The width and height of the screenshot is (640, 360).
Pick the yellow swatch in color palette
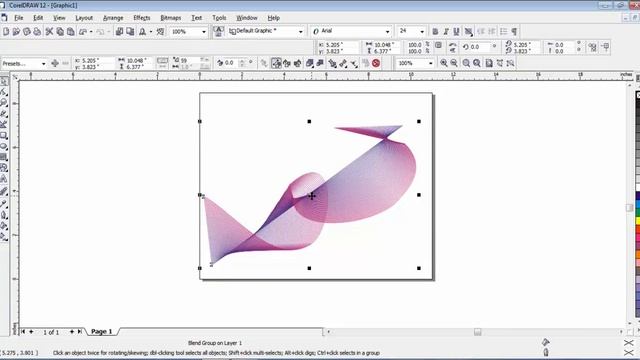(638, 221)
